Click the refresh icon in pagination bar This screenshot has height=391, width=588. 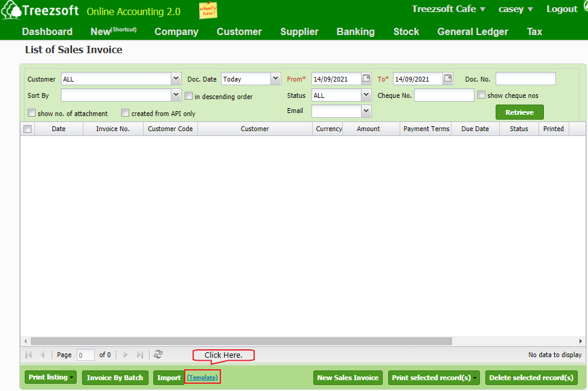158,355
